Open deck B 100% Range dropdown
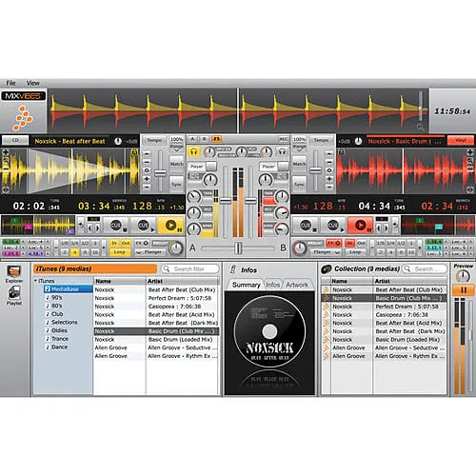Image resolution: width=476 pixels, height=476 pixels. [x=299, y=143]
